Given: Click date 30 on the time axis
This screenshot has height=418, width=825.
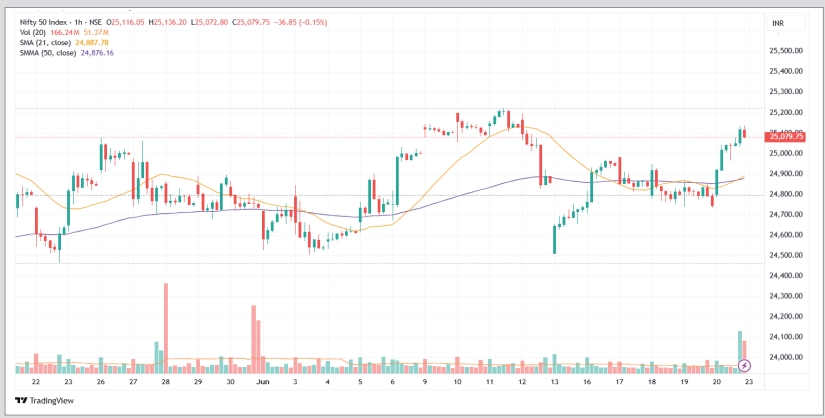Looking at the screenshot, I should pyautogui.click(x=230, y=383).
